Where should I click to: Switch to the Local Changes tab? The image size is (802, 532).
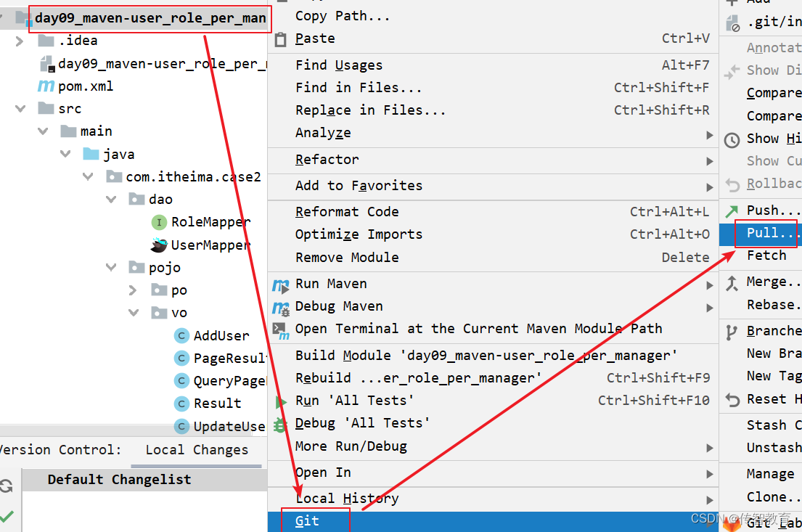pyautogui.click(x=197, y=450)
